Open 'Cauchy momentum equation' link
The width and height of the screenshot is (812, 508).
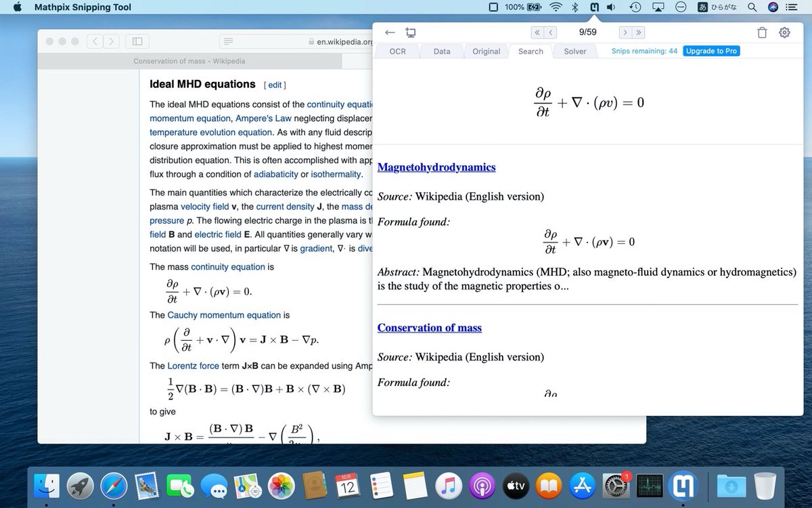tap(224, 315)
